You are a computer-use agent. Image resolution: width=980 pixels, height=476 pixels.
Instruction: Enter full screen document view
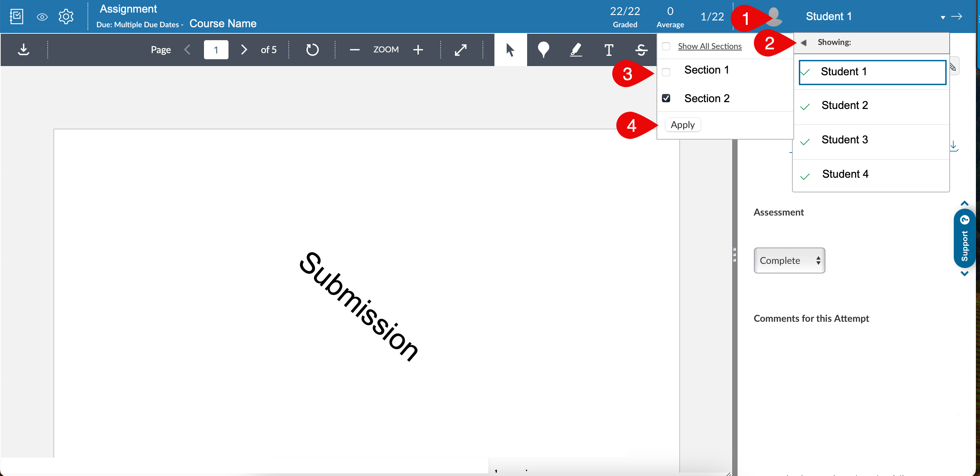(x=461, y=49)
